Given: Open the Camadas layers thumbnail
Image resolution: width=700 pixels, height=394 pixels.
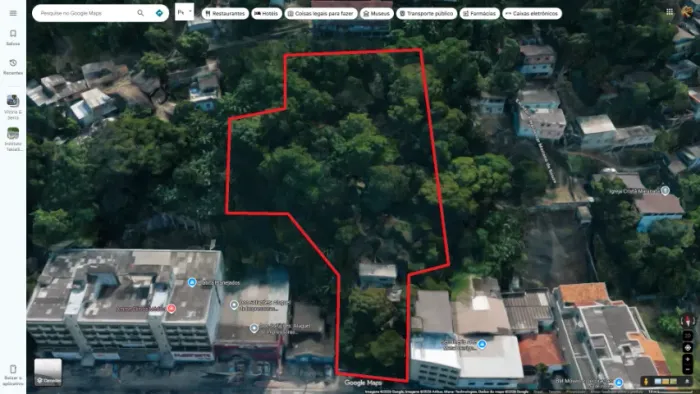Looking at the screenshot, I should 48,372.
